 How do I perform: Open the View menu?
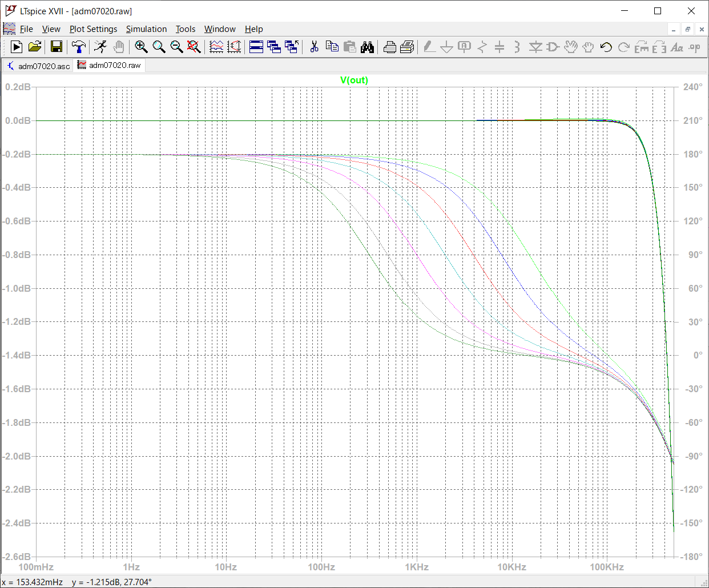(51, 29)
